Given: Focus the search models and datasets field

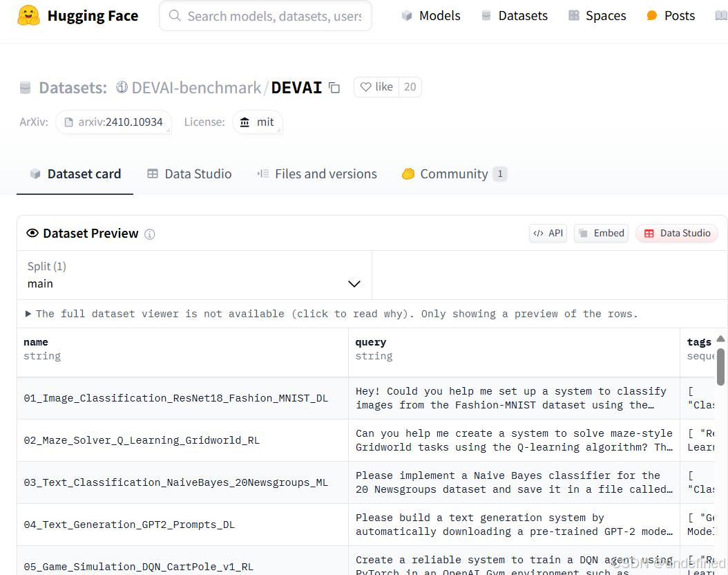Looking at the screenshot, I should [x=265, y=16].
